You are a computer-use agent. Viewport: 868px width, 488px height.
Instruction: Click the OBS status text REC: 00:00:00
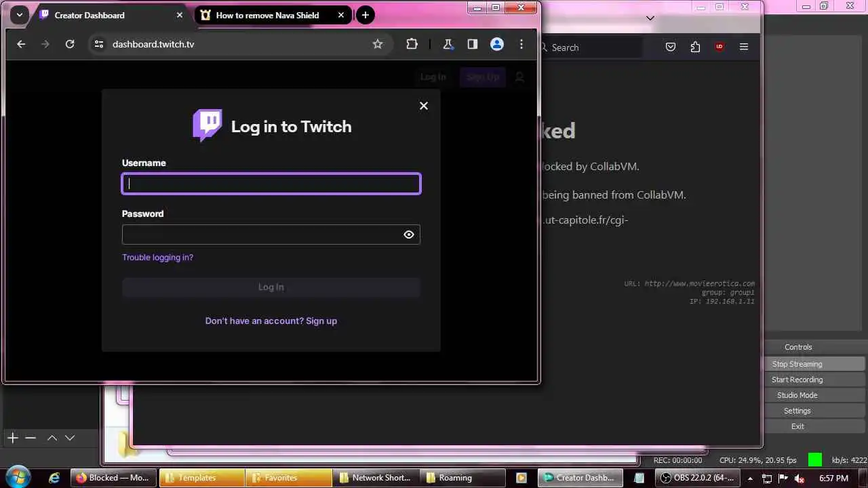click(677, 460)
